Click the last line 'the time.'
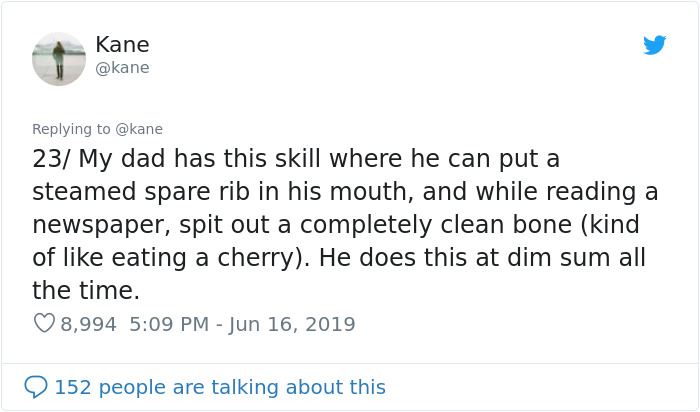The height and width of the screenshot is (412, 700). (x=85, y=290)
